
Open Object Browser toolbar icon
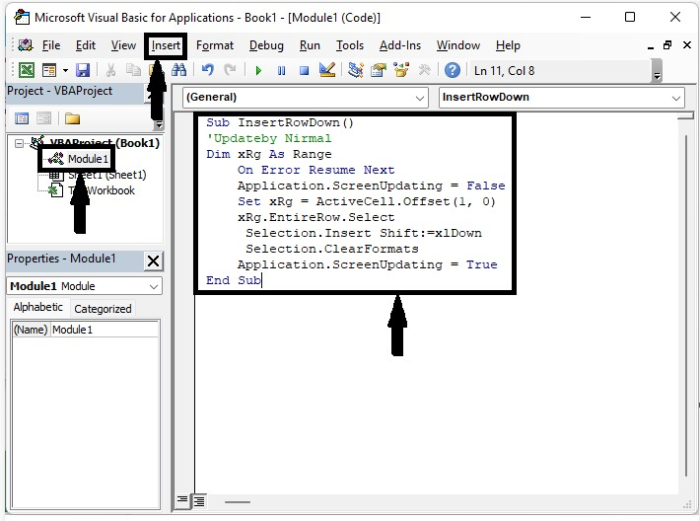point(401,70)
